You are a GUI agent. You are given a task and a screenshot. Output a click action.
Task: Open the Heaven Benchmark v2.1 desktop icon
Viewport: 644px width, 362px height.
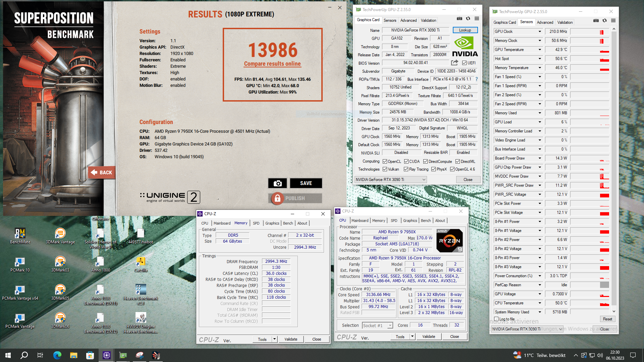coord(141,295)
